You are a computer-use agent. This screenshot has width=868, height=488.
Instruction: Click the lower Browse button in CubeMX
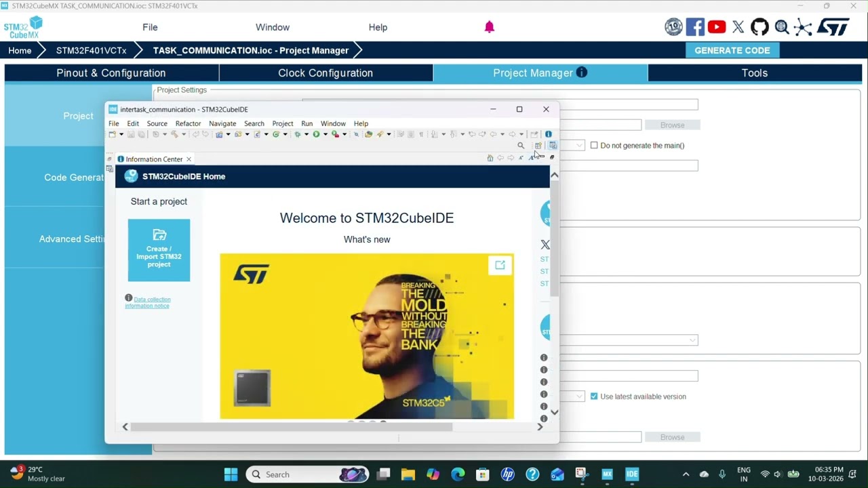pos(672,437)
